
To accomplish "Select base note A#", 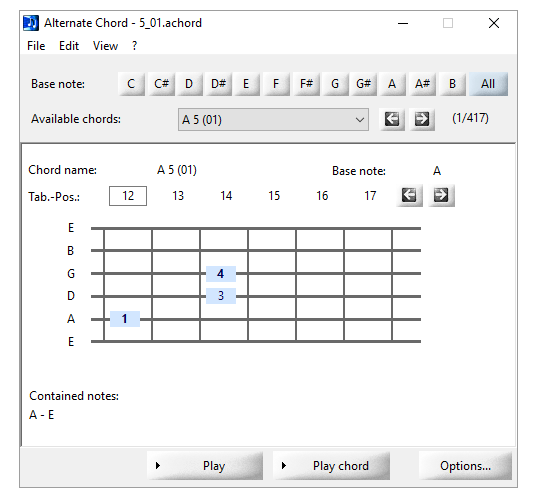I will [422, 84].
